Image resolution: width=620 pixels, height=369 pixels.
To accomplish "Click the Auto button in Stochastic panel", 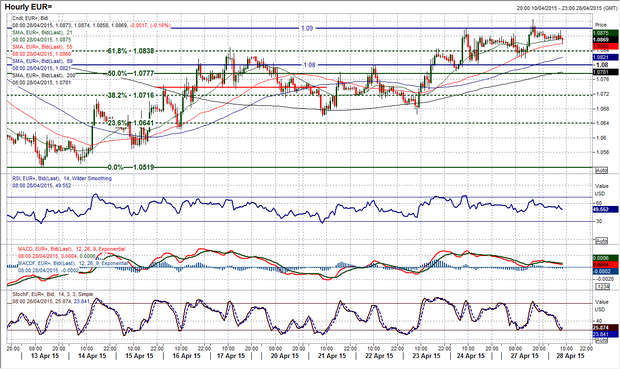I will (601, 341).
